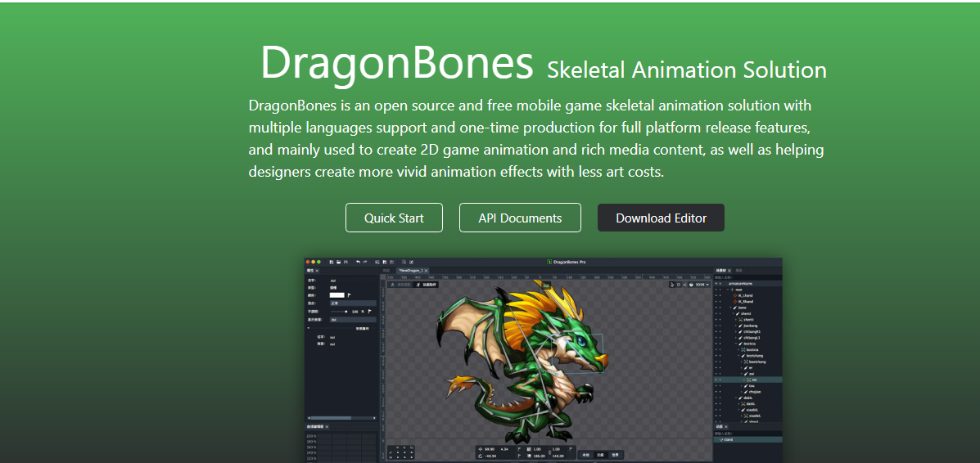Select the root node in the scene tree
980x463 pixels.
738,290
